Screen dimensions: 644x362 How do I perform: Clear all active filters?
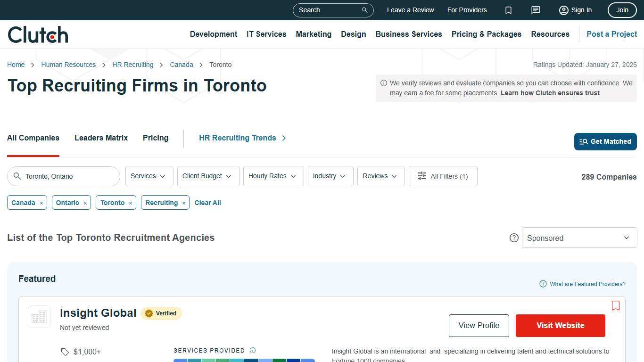(x=207, y=203)
